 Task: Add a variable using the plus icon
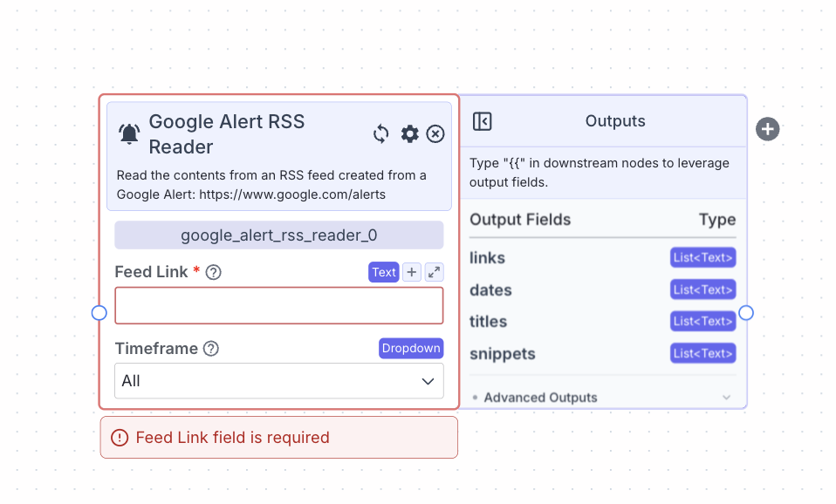click(x=411, y=272)
